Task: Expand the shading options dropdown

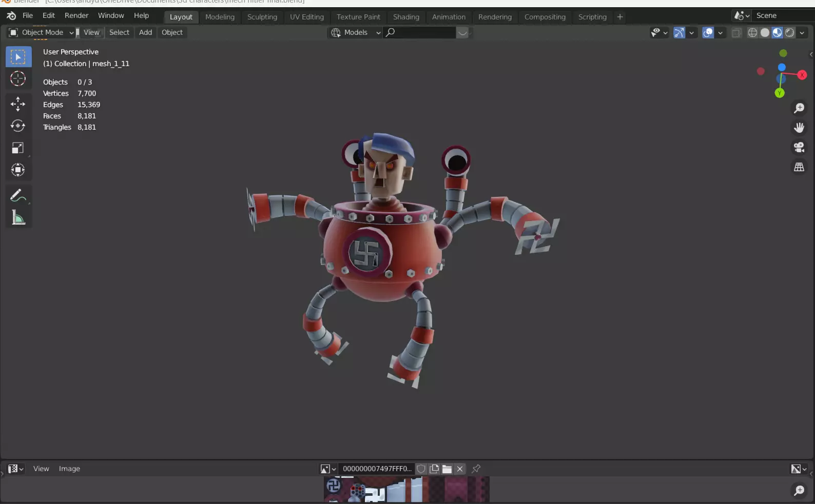Action: click(802, 33)
